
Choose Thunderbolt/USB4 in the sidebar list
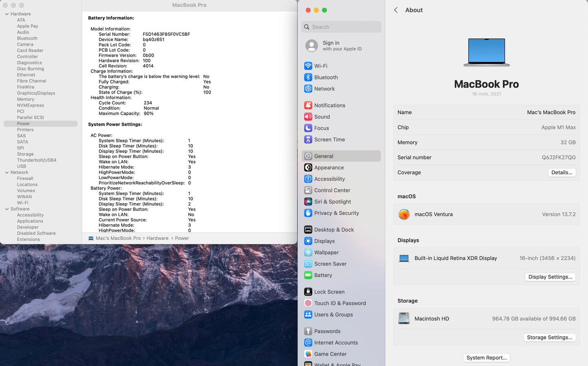pyautogui.click(x=37, y=160)
